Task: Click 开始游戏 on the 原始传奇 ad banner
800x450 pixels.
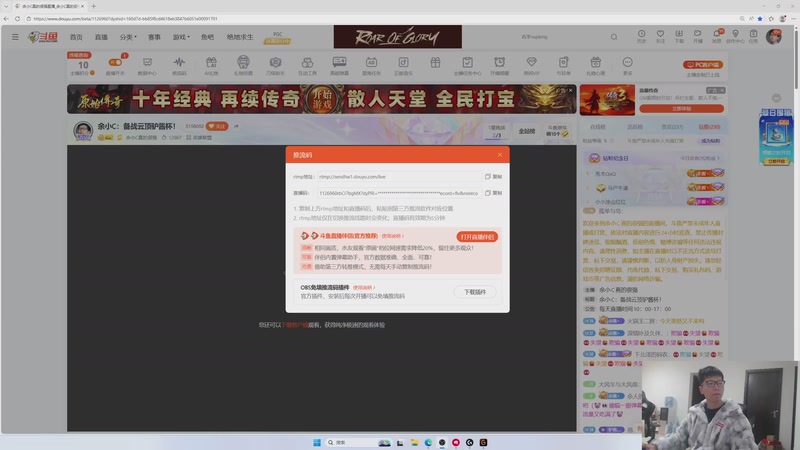Action: 322,99
